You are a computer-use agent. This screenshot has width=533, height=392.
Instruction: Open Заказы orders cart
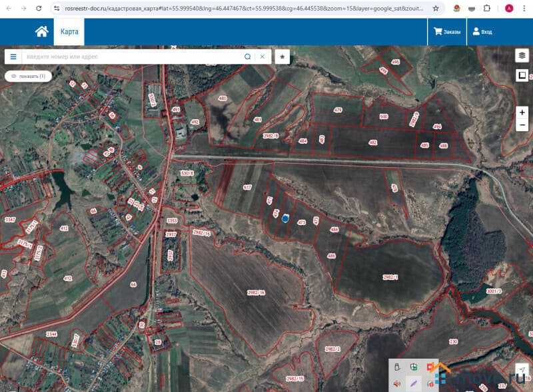[447, 31]
